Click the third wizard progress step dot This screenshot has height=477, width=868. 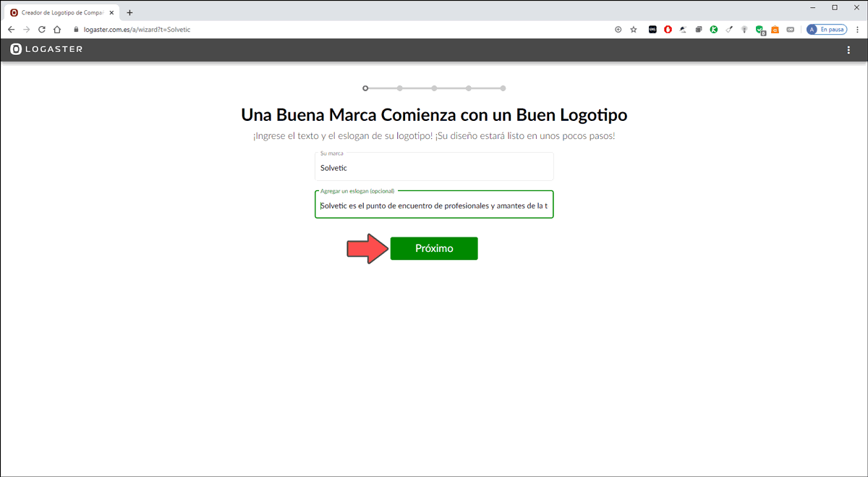click(x=434, y=88)
